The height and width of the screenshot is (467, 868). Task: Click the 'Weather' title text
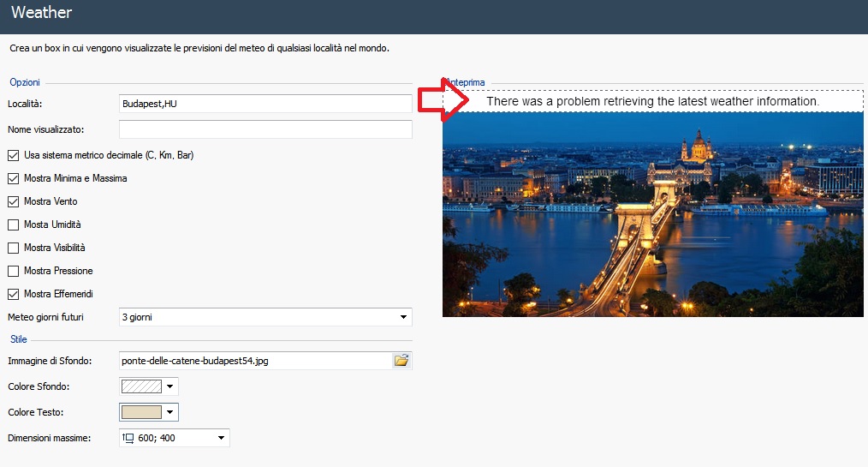pos(42,12)
